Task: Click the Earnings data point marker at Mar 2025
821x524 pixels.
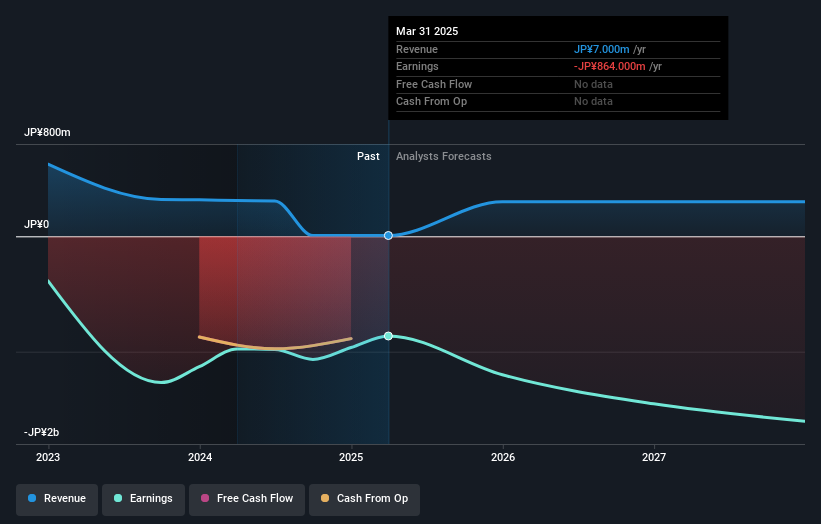Action: click(x=388, y=336)
